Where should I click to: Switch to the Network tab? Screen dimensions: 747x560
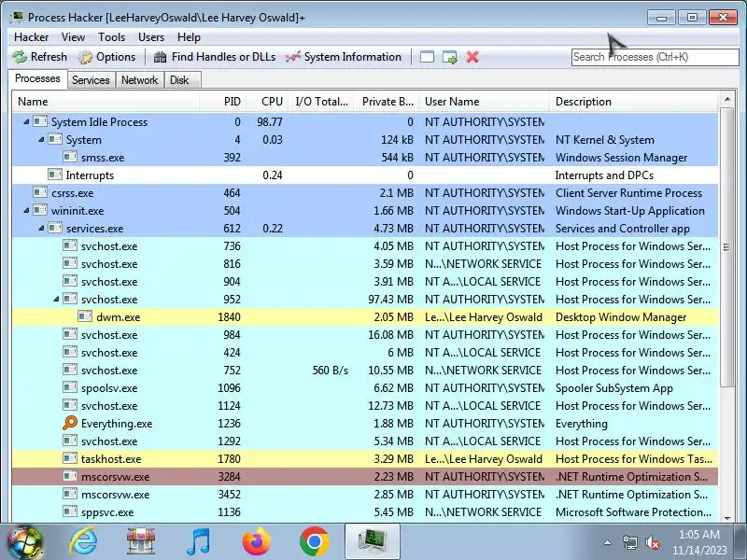(139, 80)
